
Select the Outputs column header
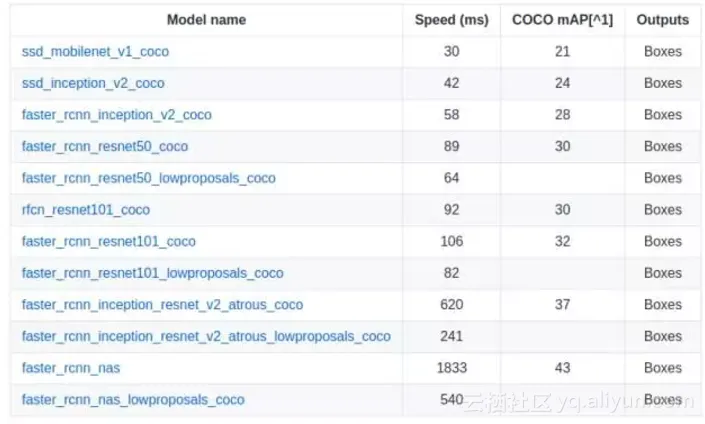(662, 19)
